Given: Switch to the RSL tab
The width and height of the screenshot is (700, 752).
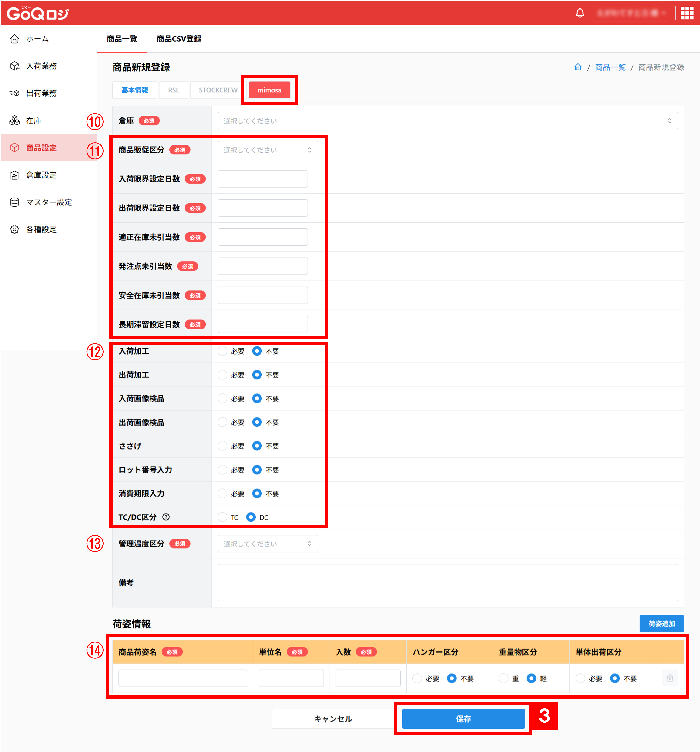Looking at the screenshot, I should [174, 90].
